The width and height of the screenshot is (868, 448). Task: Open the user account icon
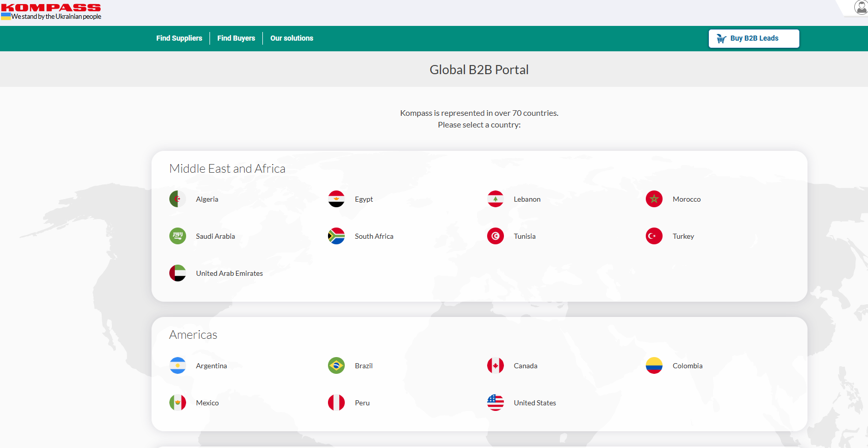[861, 7]
